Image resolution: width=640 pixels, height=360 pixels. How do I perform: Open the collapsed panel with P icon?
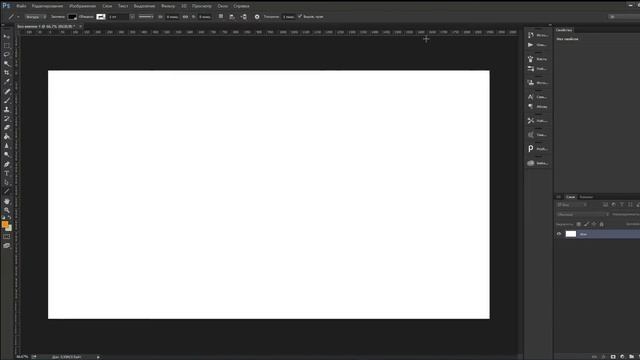538,149
